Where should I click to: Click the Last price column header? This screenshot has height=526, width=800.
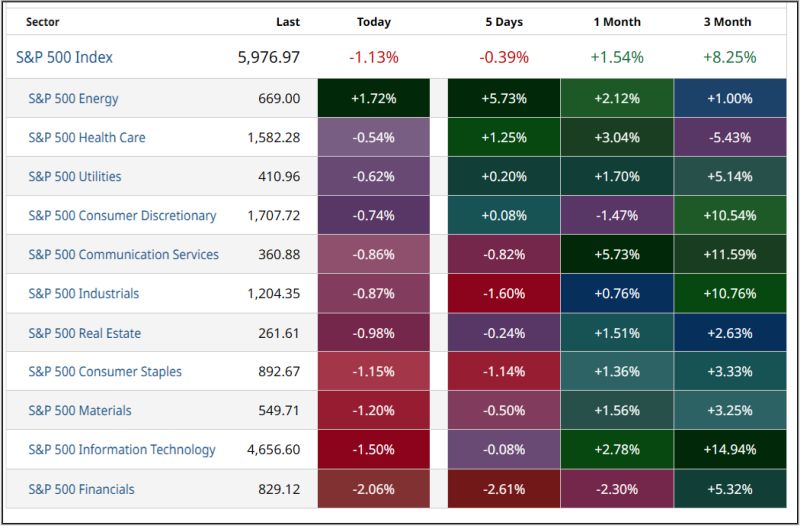tap(288, 22)
